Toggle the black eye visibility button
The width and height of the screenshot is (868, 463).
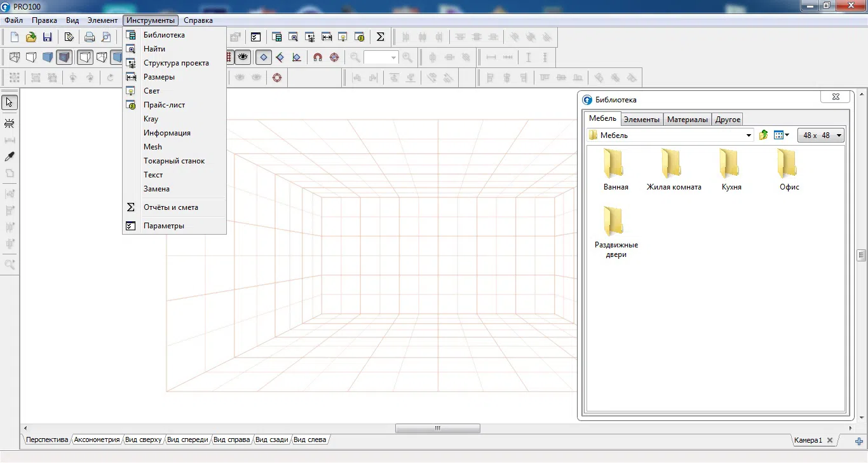coord(243,57)
